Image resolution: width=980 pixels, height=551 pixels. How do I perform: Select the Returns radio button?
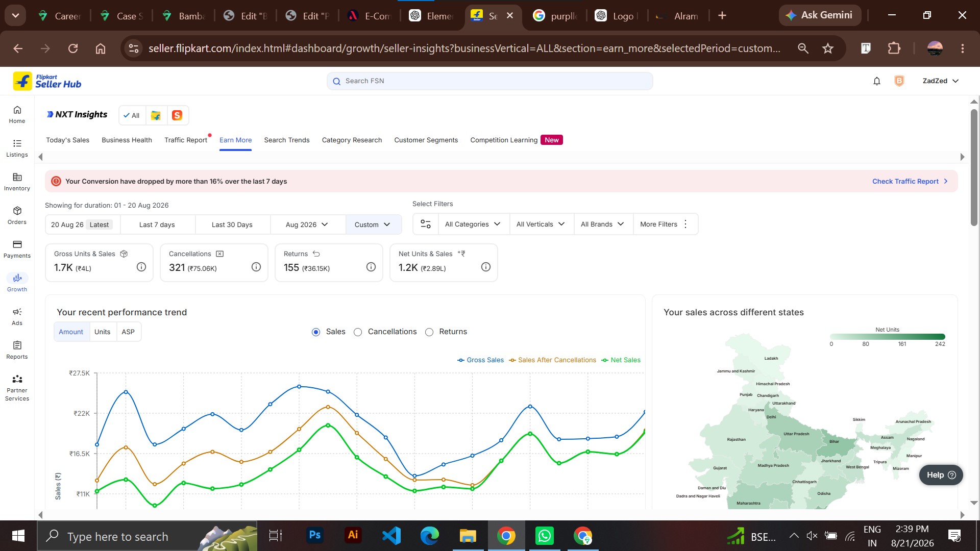point(429,332)
